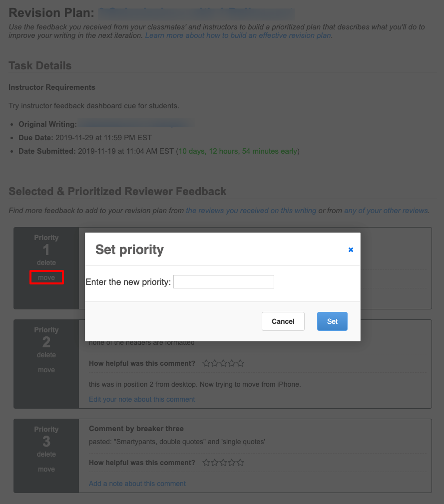The width and height of the screenshot is (444, 504).
Task: Rate breaker three comment four stars
Action: 232,463
